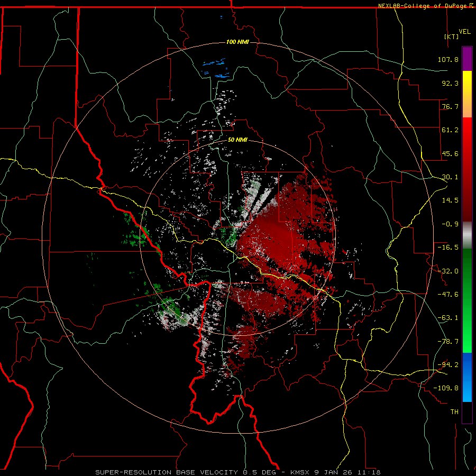Click the 92.3 velocity scale value

(450, 83)
